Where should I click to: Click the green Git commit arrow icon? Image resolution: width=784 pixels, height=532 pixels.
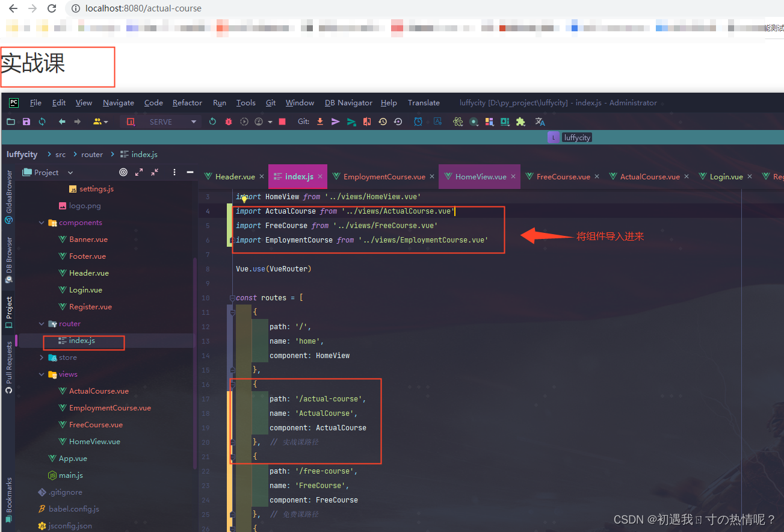point(351,122)
